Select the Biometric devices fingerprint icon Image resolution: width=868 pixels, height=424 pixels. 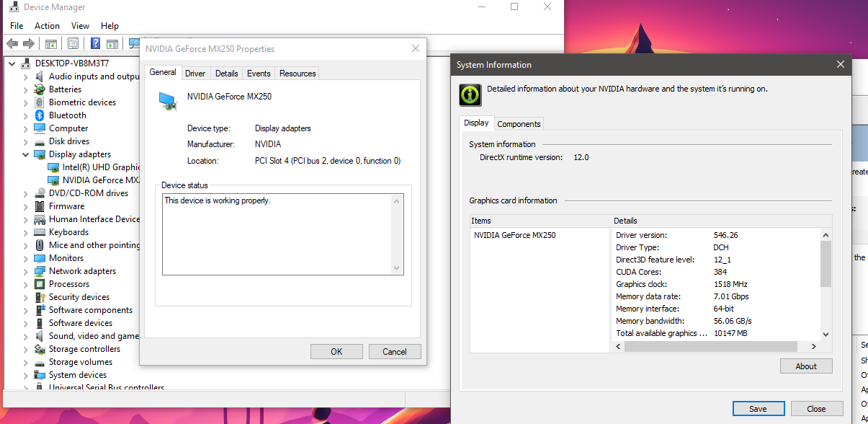click(40, 102)
